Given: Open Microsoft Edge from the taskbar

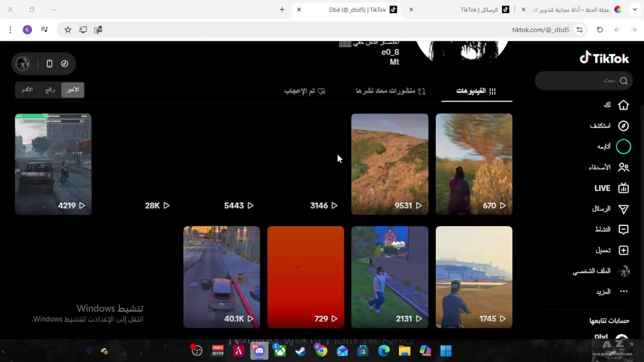Looking at the screenshot, I should (x=384, y=350).
